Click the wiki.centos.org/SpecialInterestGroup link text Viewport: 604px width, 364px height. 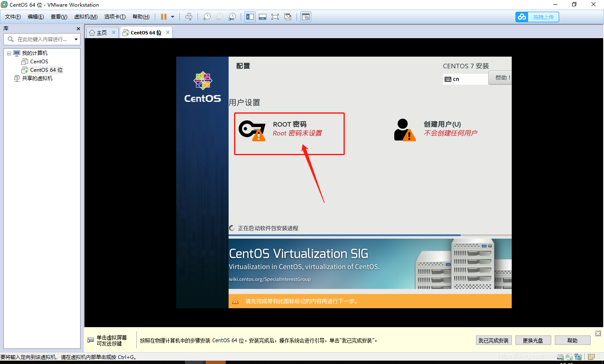click(270, 279)
